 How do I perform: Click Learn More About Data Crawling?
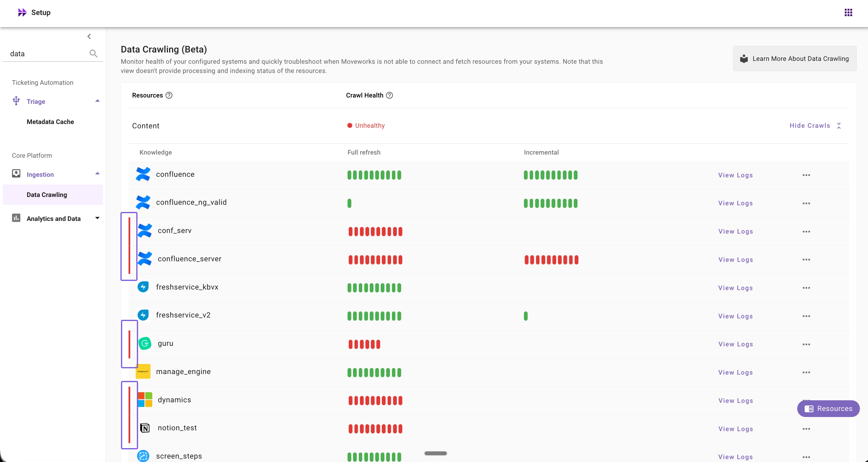point(795,59)
